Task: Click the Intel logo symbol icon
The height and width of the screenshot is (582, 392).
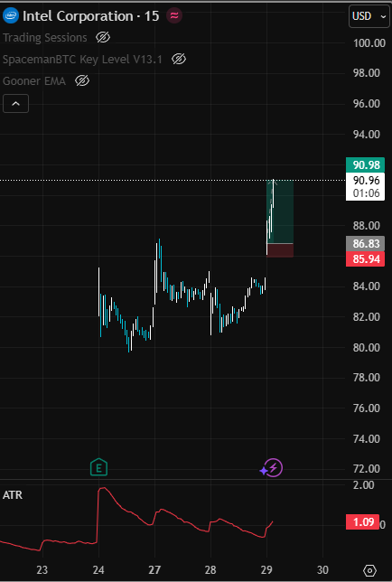Action: point(10,16)
